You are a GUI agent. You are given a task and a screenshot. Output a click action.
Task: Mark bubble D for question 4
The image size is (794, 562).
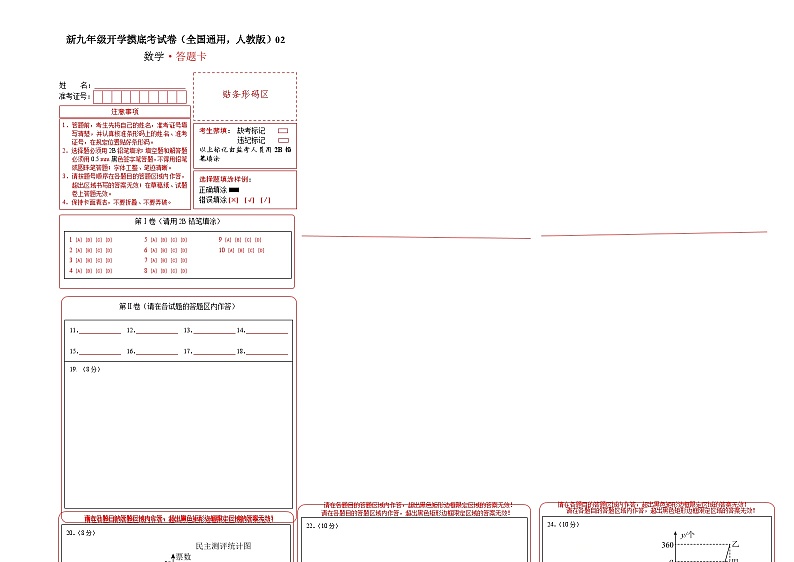pyautogui.click(x=109, y=271)
